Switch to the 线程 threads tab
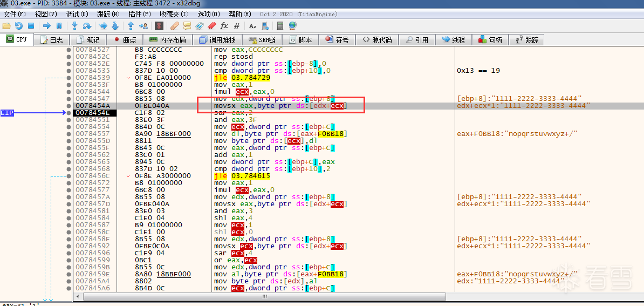The width and height of the screenshot is (644, 306). (x=454, y=40)
